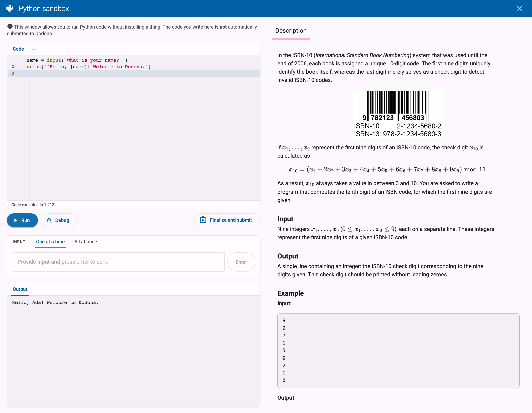The height and width of the screenshot is (413, 532).
Task: Open the Output tab
Action: tap(20, 289)
